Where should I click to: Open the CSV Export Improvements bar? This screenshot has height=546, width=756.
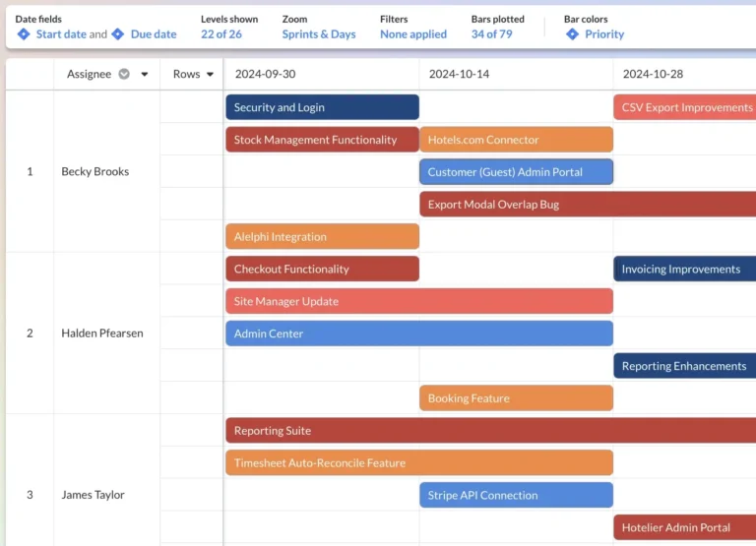[x=685, y=107]
